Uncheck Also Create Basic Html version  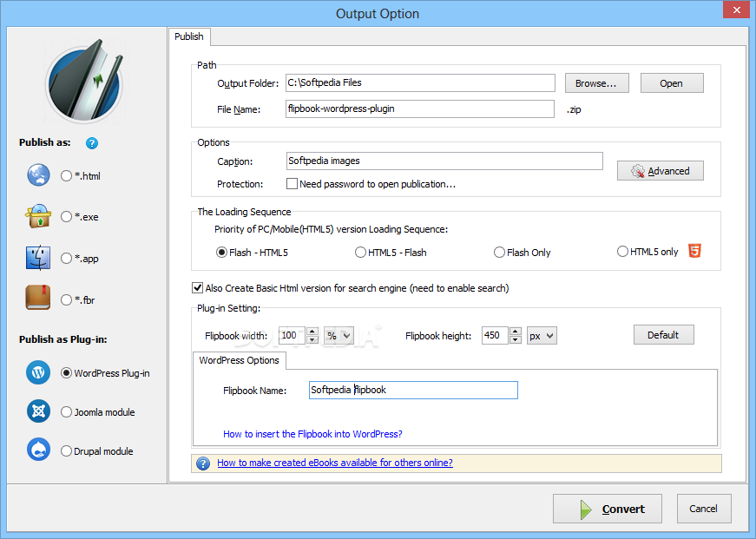click(x=197, y=288)
